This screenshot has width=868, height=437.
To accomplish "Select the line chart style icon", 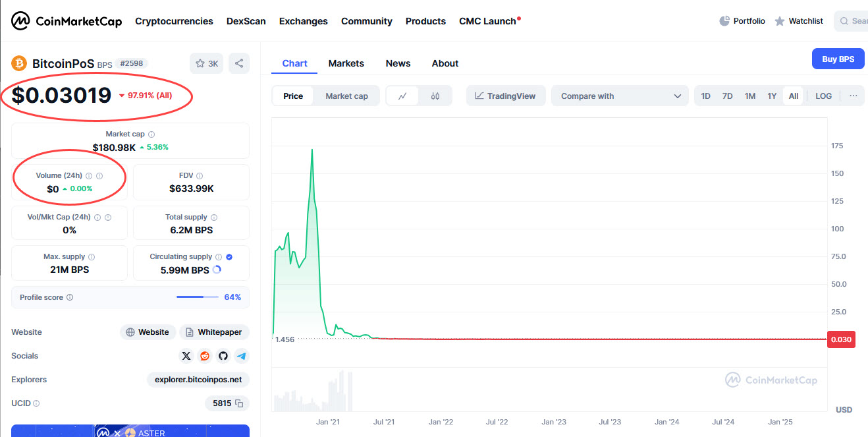I will pos(402,96).
